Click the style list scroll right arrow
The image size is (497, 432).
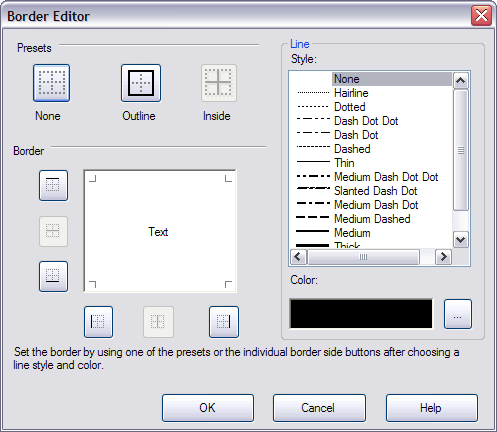(444, 257)
